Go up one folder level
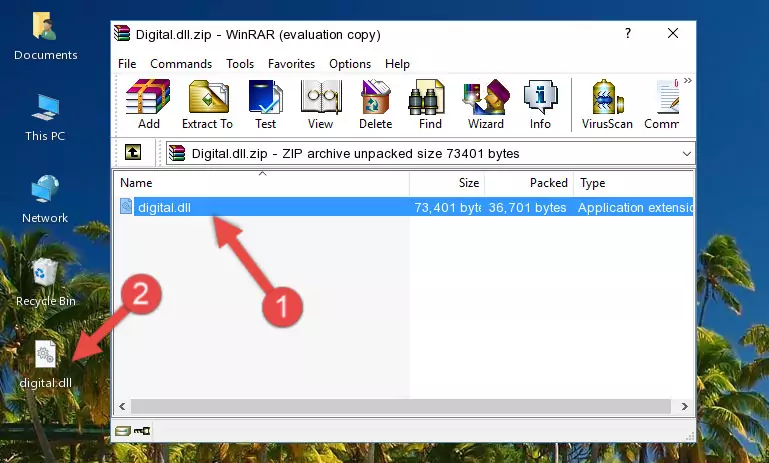Image resolution: width=769 pixels, height=463 pixels. click(x=133, y=153)
